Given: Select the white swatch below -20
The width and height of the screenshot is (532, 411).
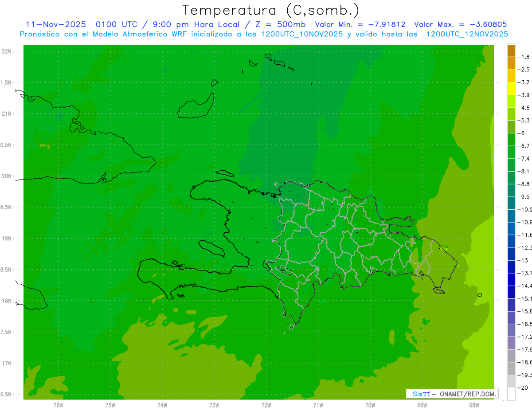Looking at the screenshot, I should (512, 394).
